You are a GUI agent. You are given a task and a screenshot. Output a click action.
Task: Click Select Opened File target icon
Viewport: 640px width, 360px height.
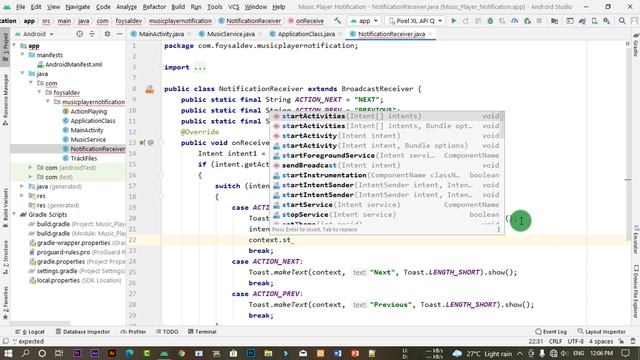pos(80,34)
